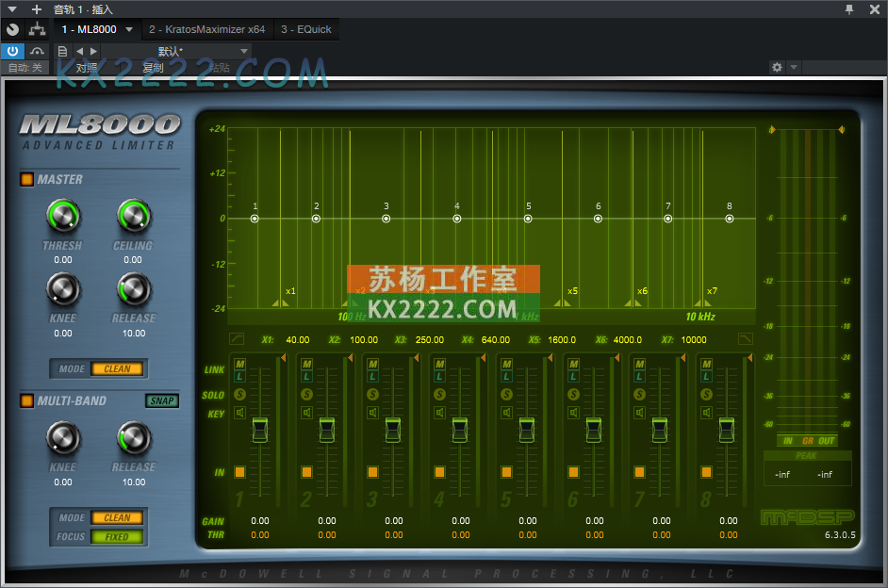Click the master RELEASE knob

(134, 289)
